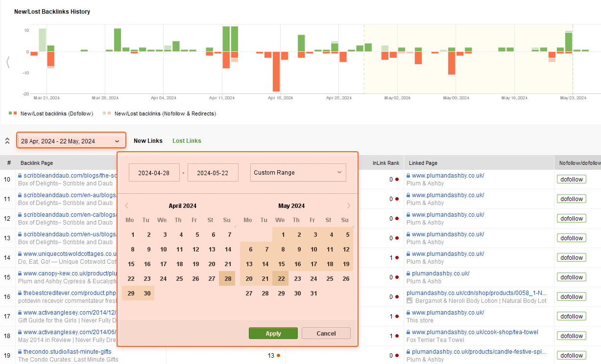Image resolution: width=601 pixels, height=364 pixels.
Task: Click image icon beside Bergamot & Neroli text
Action: click(410, 301)
